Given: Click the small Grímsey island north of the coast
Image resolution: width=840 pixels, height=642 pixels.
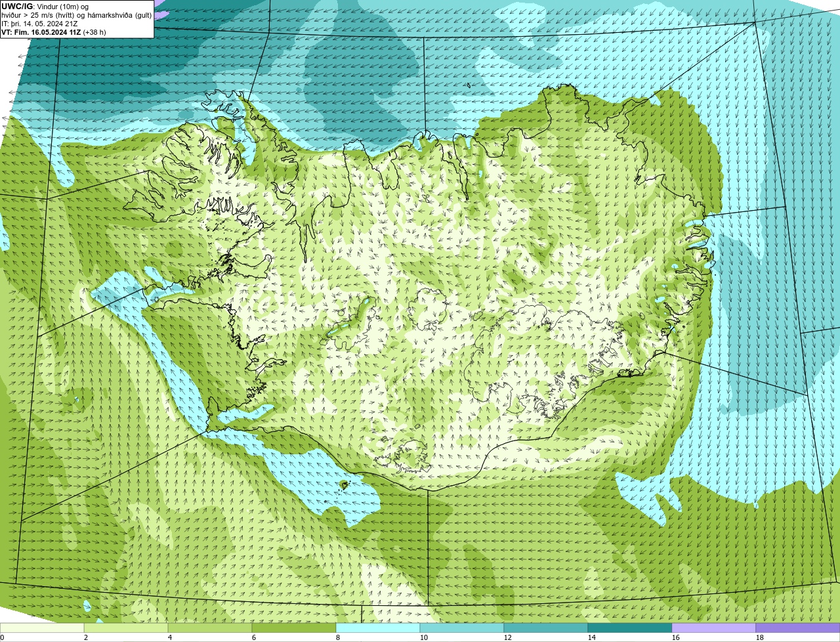Looking at the screenshot, I should click(469, 85).
